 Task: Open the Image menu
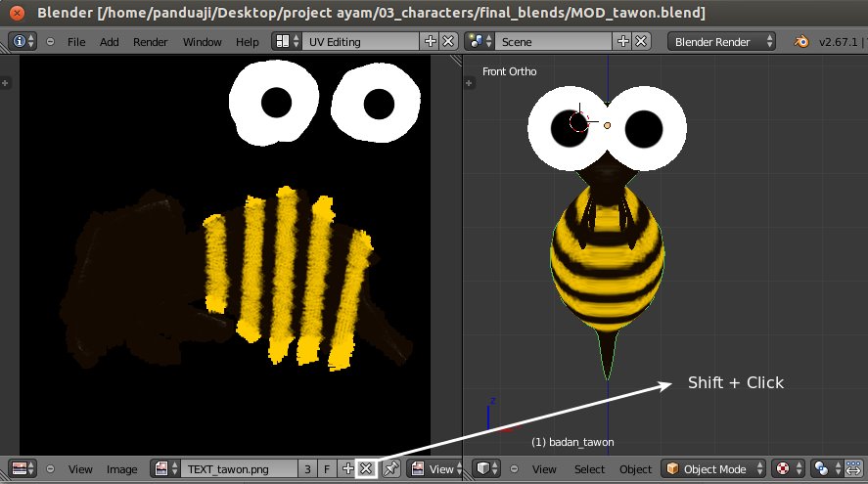coord(121,469)
